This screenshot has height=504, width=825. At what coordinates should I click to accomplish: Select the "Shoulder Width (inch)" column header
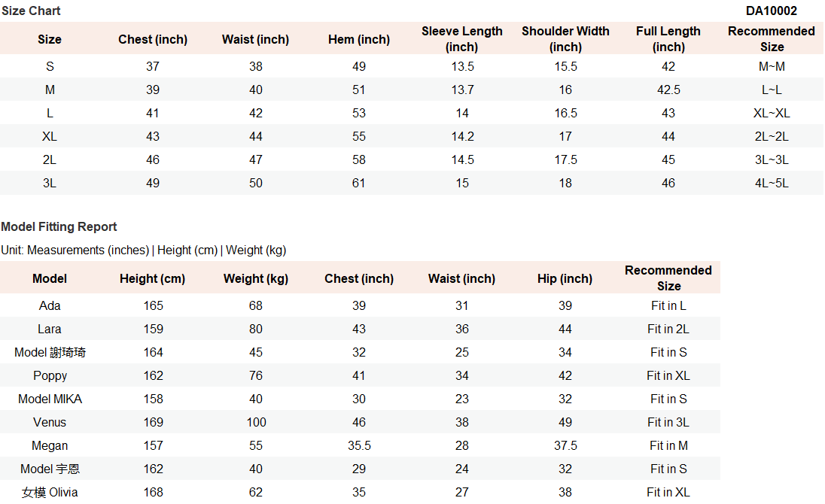[x=565, y=39]
